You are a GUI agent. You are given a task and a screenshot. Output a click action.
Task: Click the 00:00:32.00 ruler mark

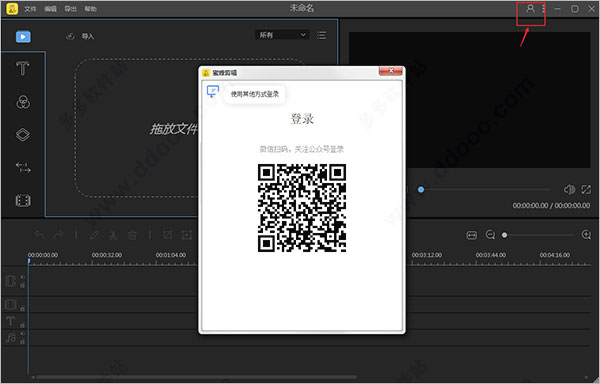tap(107, 255)
